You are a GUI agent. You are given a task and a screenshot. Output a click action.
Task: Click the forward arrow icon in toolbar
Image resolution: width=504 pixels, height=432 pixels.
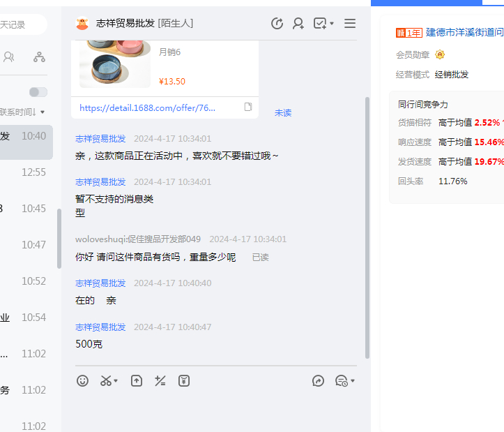(318, 381)
